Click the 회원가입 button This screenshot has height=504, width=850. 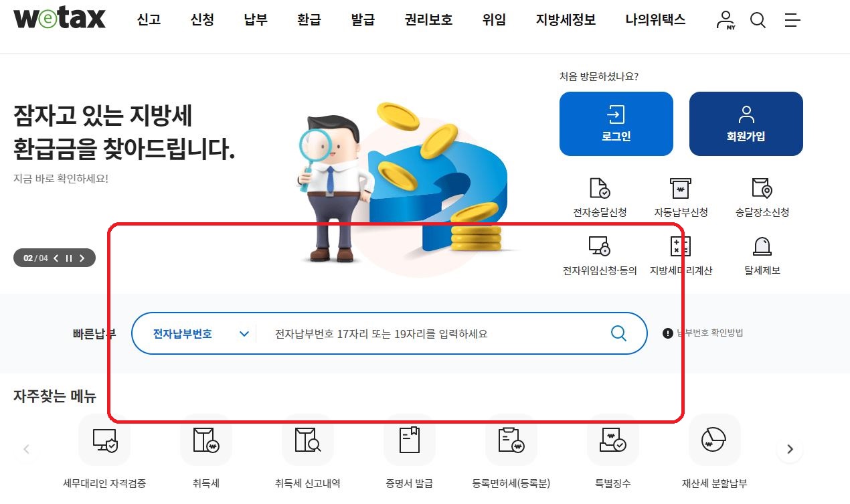pos(746,124)
